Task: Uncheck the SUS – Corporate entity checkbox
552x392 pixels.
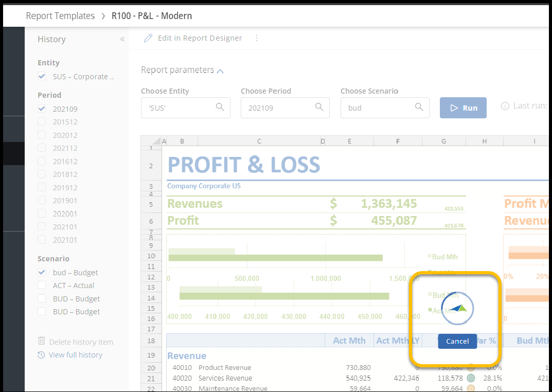Action: [42, 76]
